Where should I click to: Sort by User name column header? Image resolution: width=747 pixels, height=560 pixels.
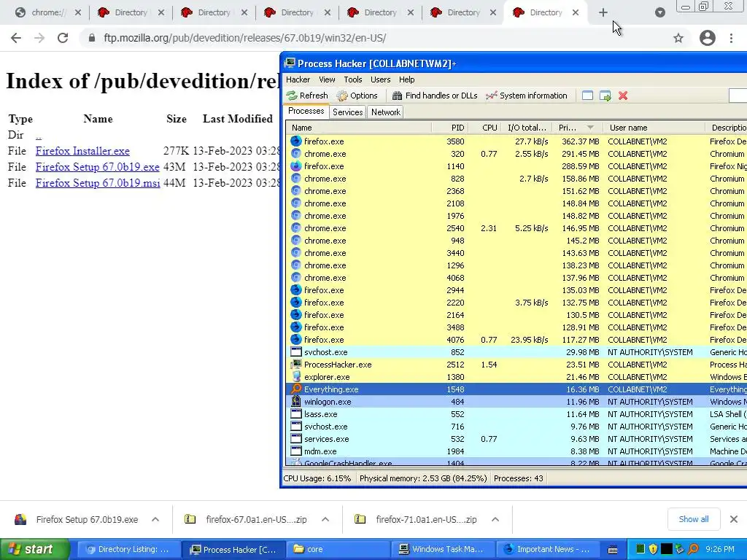click(654, 128)
